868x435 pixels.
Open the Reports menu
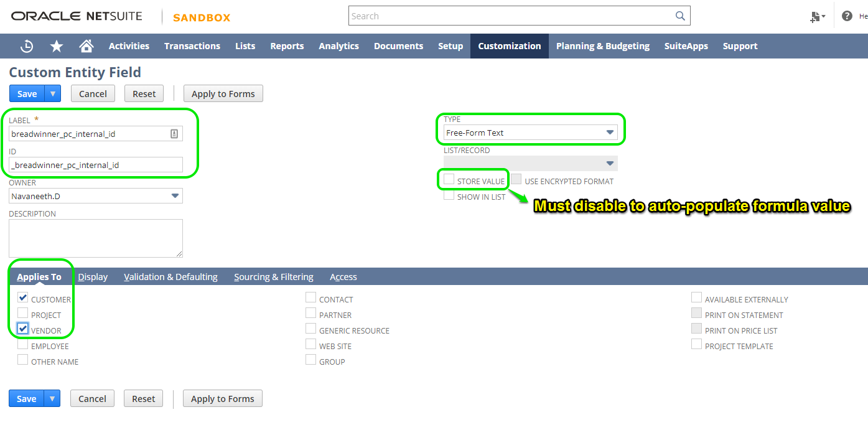point(287,46)
